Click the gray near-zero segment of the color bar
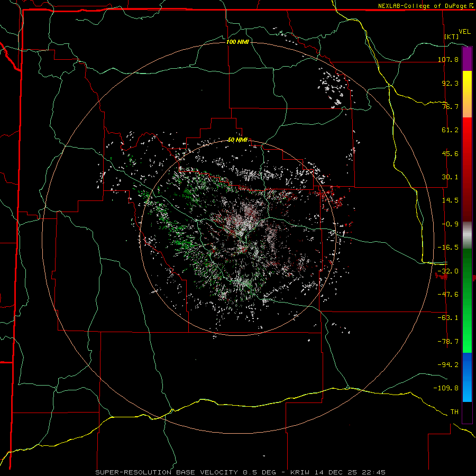Image resolution: width=476 pixels, height=476 pixels. 467,235
